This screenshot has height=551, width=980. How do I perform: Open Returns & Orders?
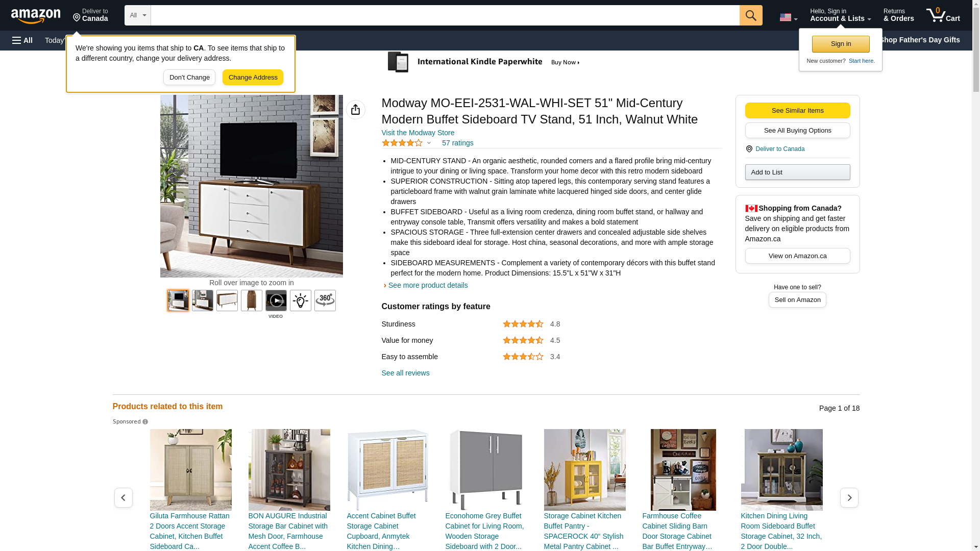click(x=899, y=15)
